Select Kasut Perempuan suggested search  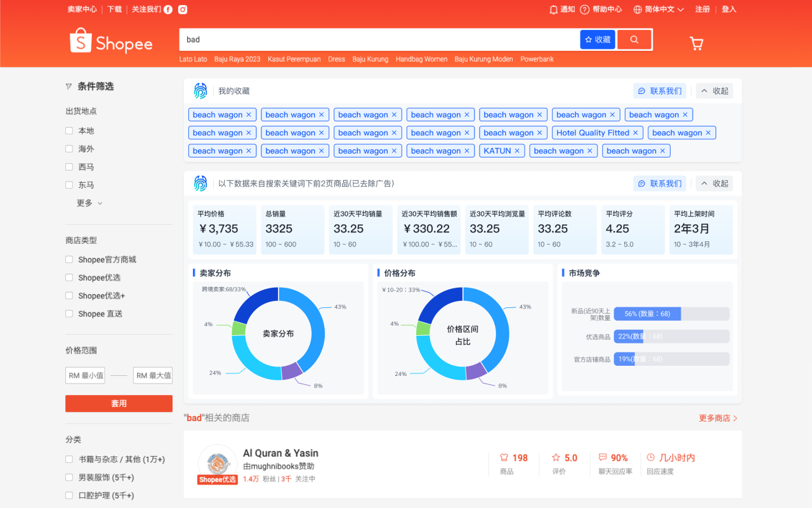(x=294, y=59)
